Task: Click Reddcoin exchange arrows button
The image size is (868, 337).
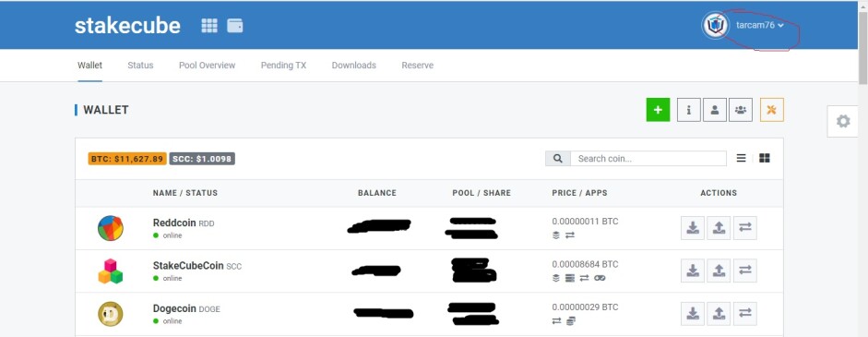Action: click(745, 228)
